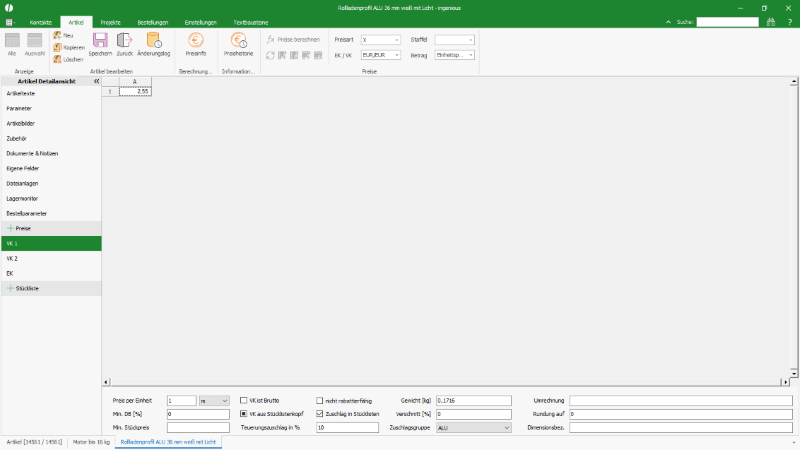The image size is (800, 450).
Task: Click the Gewicht [kg] field
Action: tap(473, 401)
